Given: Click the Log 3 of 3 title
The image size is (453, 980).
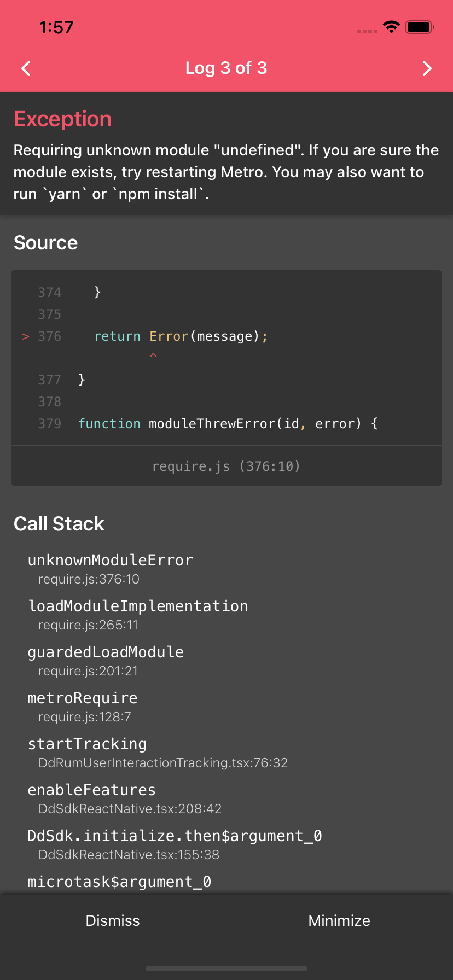Looking at the screenshot, I should 226,68.
